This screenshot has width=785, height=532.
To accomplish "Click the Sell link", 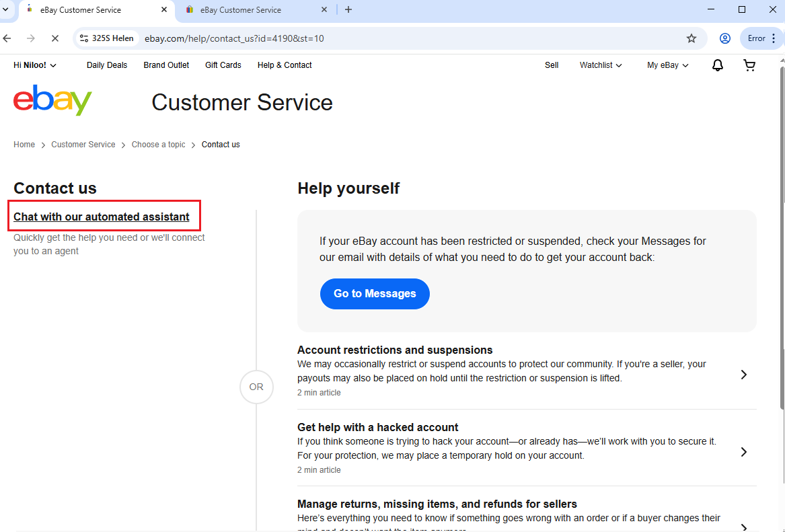I will point(552,65).
